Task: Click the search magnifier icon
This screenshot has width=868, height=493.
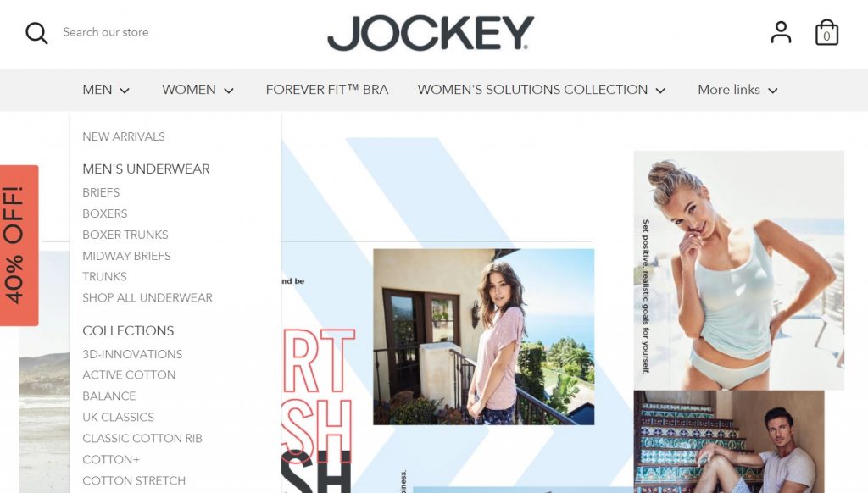Action: tap(36, 33)
